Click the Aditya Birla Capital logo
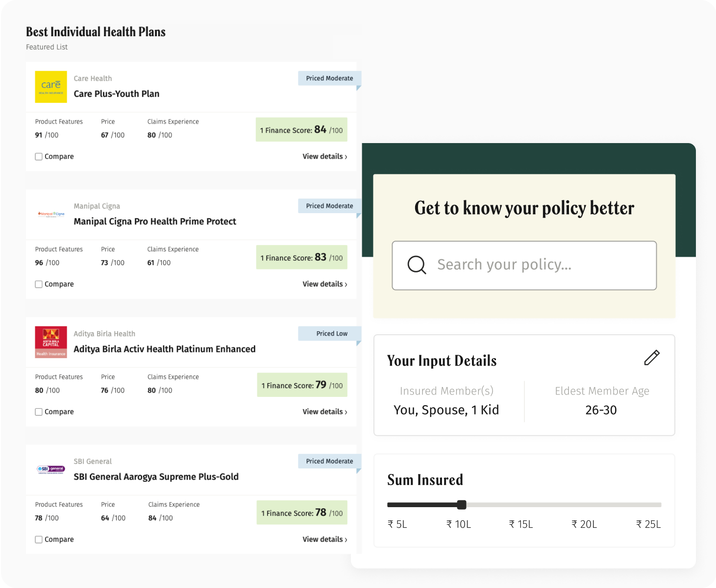The height and width of the screenshot is (588, 716). coord(51,342)
